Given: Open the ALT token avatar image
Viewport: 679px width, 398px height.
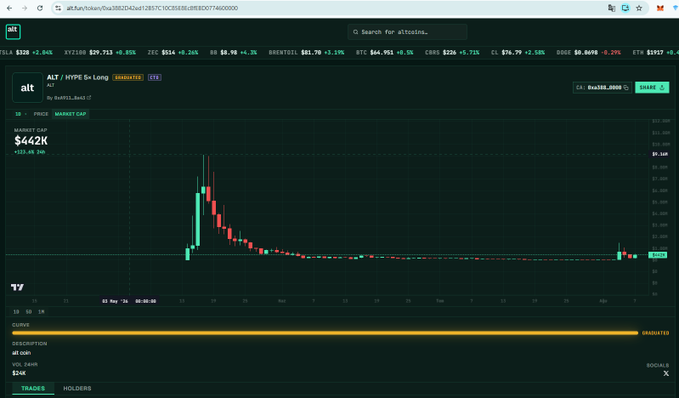Looking at the screenshot, I should coord(27,87).
